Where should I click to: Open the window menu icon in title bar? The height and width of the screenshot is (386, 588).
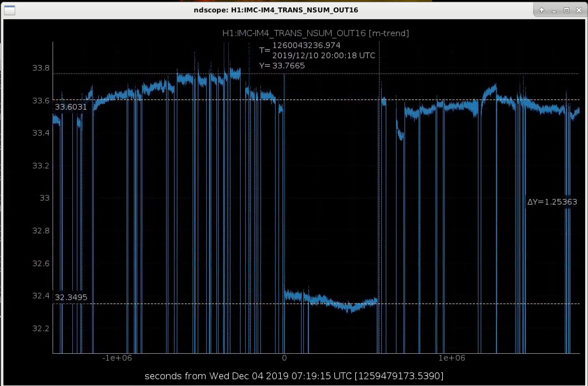[10, 10]
